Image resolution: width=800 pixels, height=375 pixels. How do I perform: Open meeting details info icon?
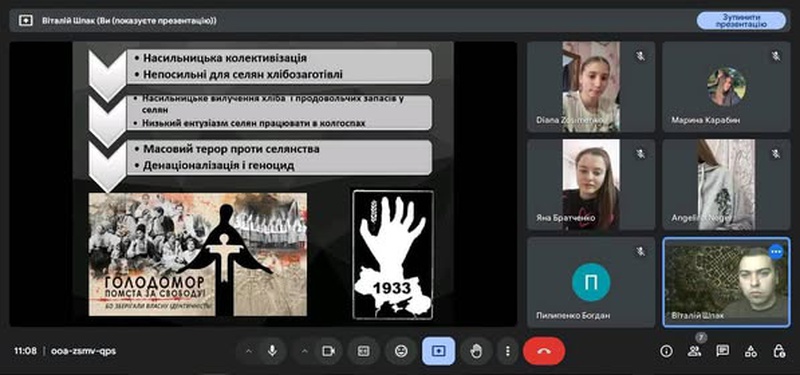click(666, 351)
